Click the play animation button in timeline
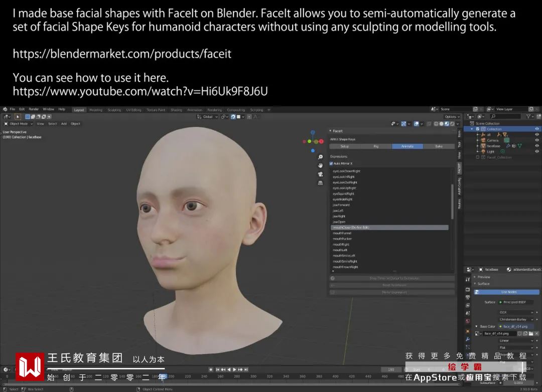This screenshot has height=392, width=542. [234, 369]
